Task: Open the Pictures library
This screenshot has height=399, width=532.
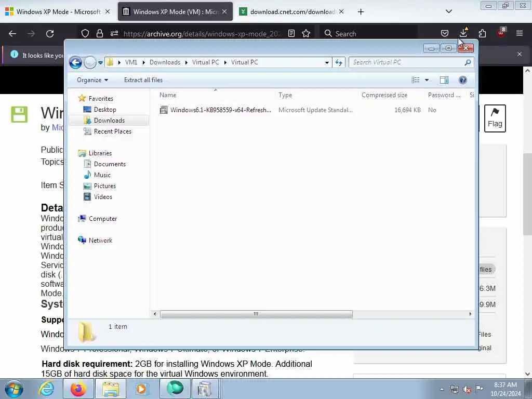Action: tap(105, 186)
